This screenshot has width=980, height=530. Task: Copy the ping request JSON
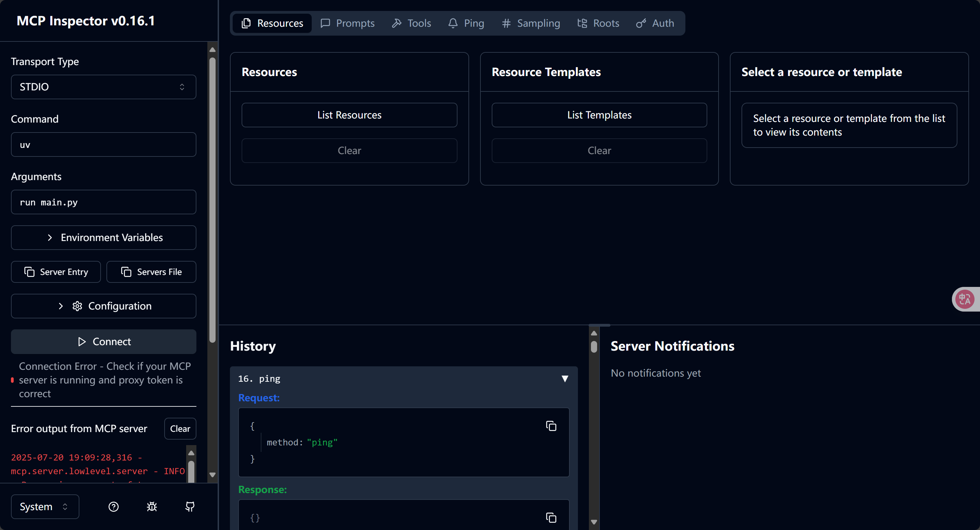tap(551, 426)
